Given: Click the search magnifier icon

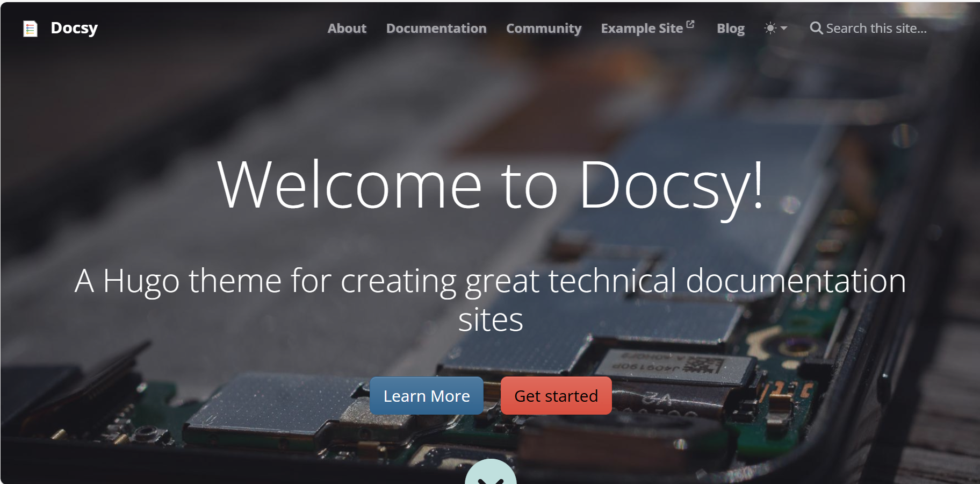Looking at the screenshot, I should pos(817,27).
